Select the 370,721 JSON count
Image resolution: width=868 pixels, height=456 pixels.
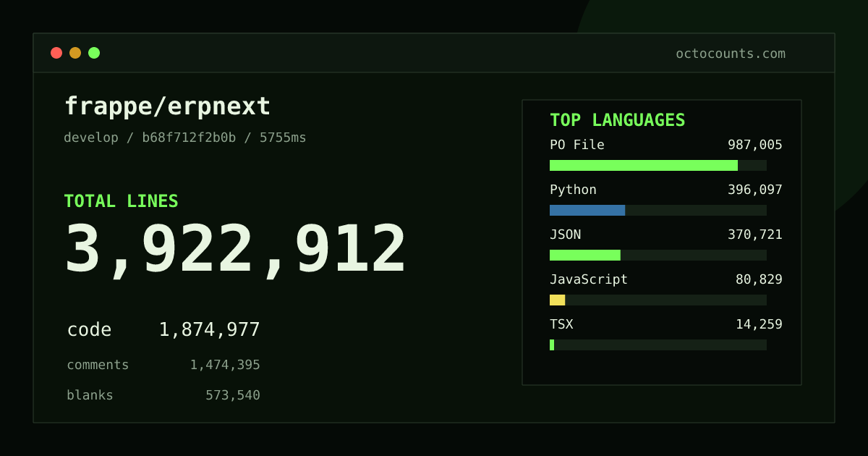755,235
